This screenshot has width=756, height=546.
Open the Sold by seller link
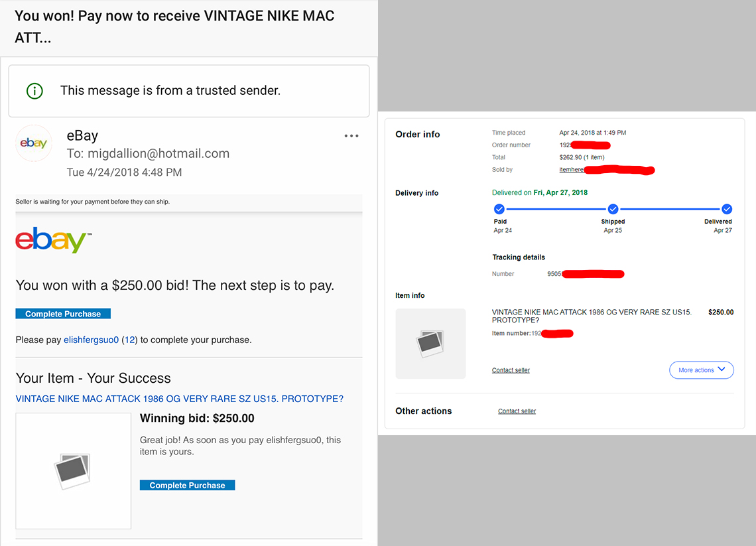point(572,170)
